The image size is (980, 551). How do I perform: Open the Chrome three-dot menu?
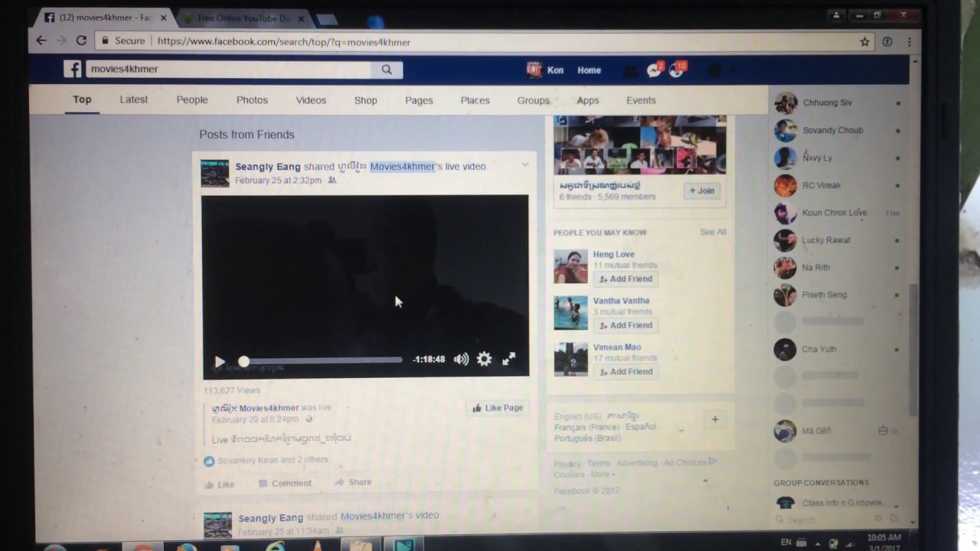pos(910,42)
